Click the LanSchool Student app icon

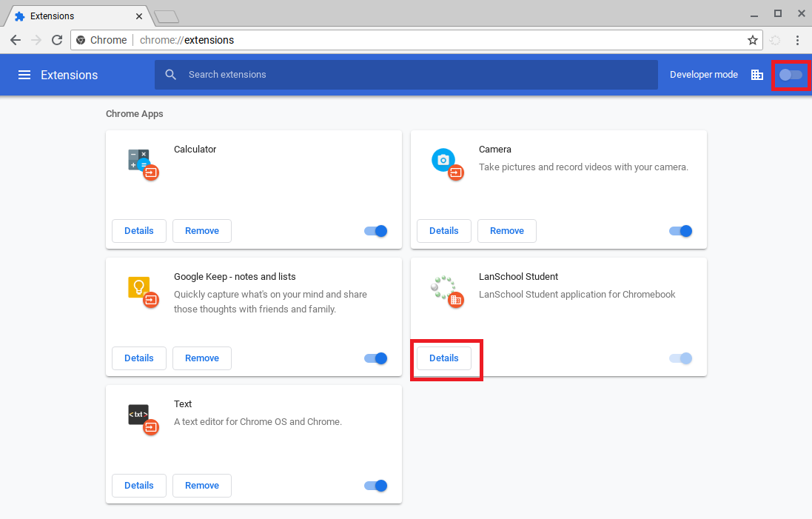pos(447,292)
